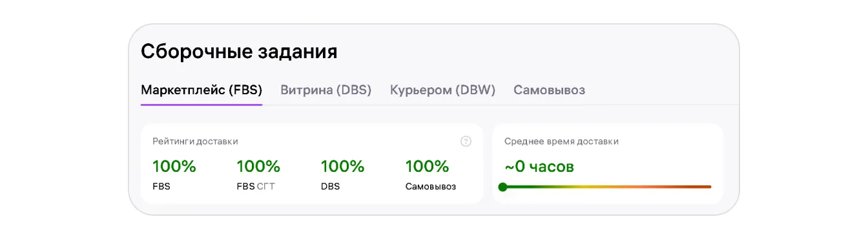This screenshot has width=868, height=239.
Task: Open the Маркетплейс (FBS) tab
Action: pos(201,90)
